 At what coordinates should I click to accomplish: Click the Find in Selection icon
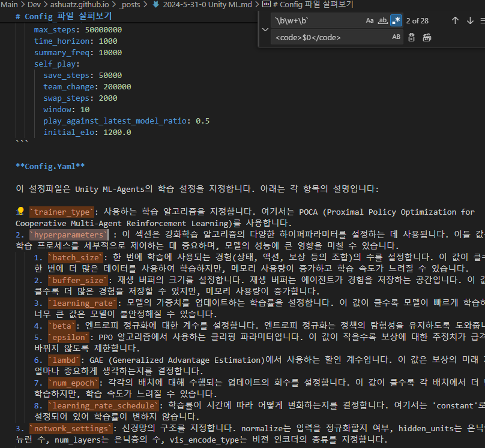coord(483,20)
